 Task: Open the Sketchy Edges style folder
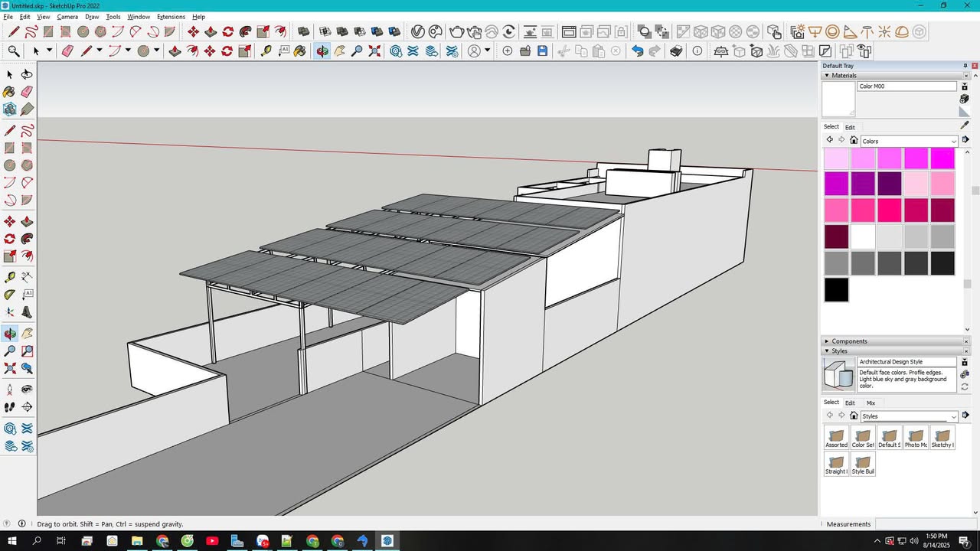click(942, 438)
